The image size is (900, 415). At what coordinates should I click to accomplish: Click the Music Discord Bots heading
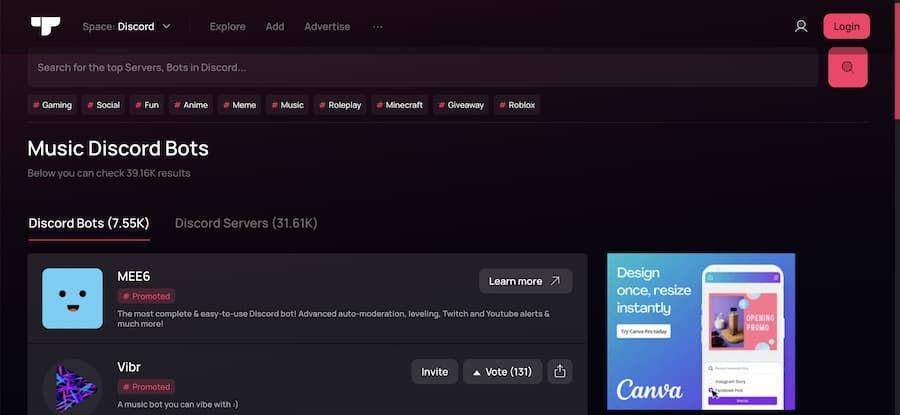pos(118,149)
